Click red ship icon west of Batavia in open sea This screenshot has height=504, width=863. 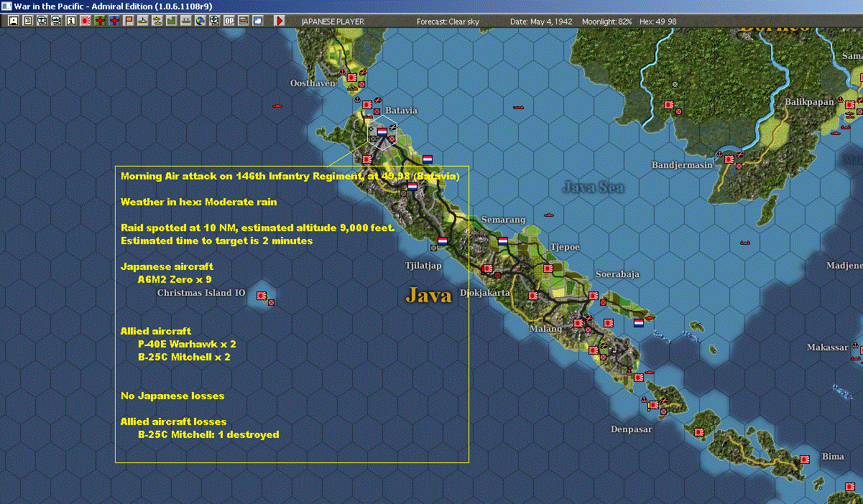[x=278, y=106]
